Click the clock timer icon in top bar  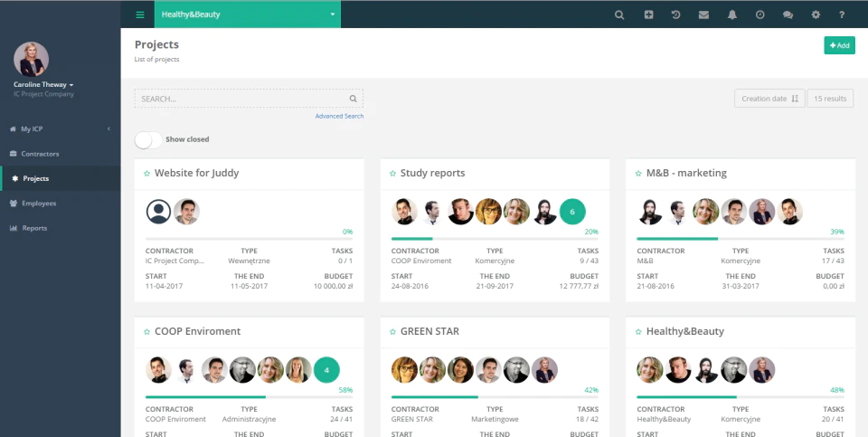(760, 15)
